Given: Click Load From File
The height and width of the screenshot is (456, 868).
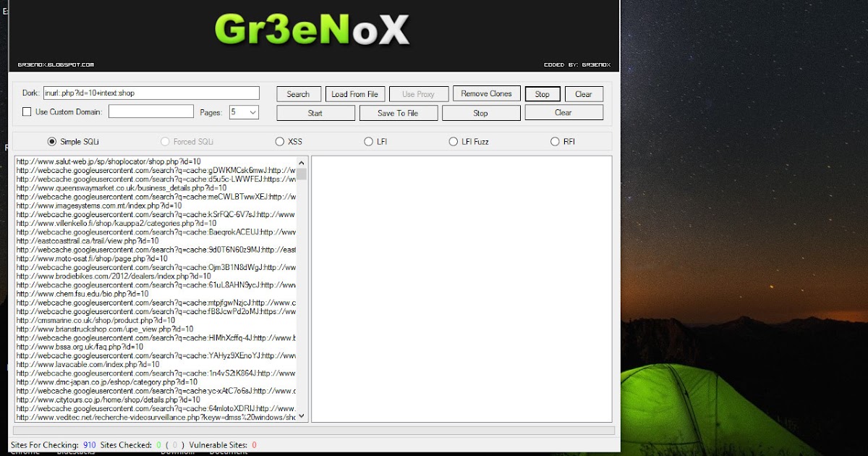Looking at the screenshot, I should [x=354, y=94].
